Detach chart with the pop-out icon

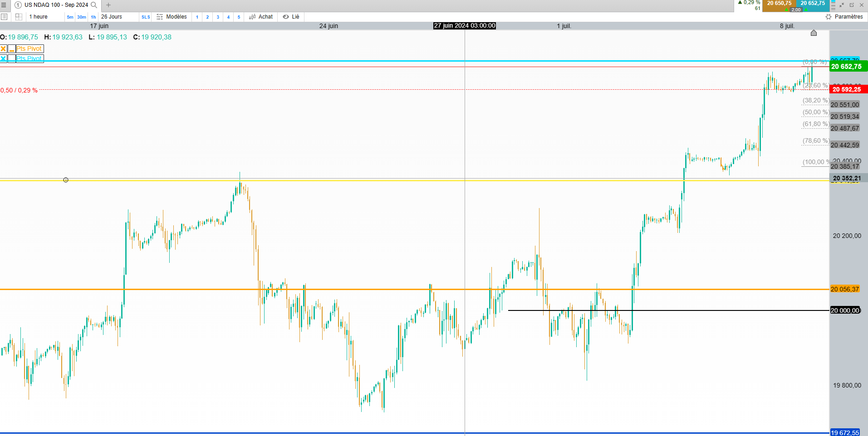click(852, 5)
